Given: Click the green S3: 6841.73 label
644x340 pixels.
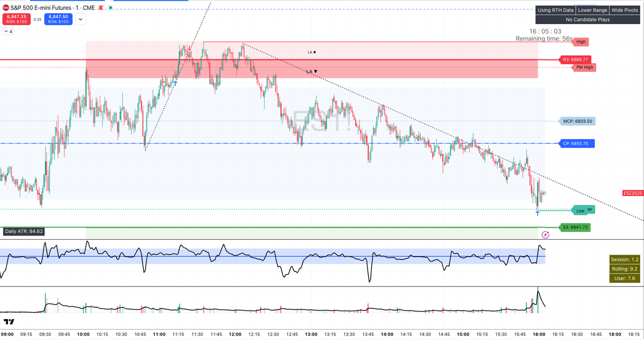Looking at the screenshot, I should pyautogui.click(x=575, y=227).
